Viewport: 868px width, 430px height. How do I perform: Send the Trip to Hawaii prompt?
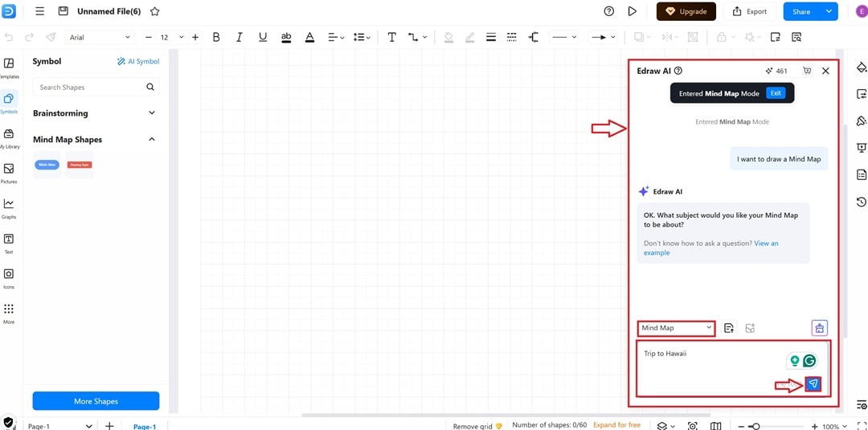(x=813, y=384)
